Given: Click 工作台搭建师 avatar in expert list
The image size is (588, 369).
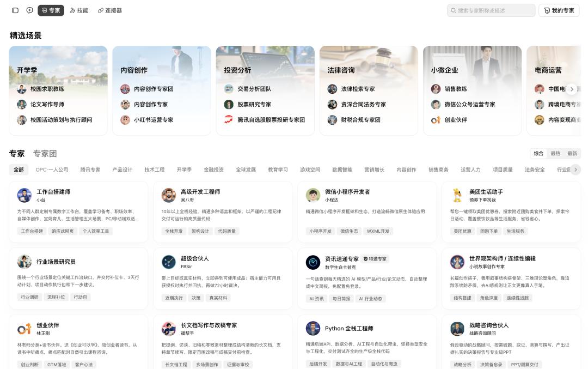Looking at the screenshot, I should click(24, 195).
